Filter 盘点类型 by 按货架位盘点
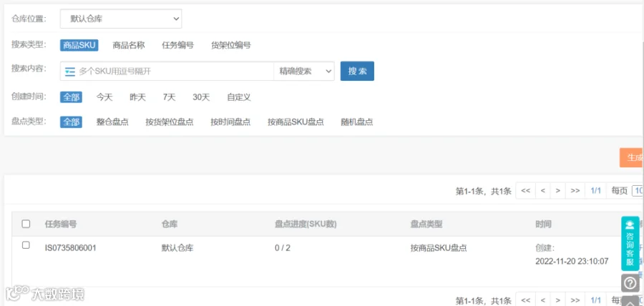 point(169,122)
